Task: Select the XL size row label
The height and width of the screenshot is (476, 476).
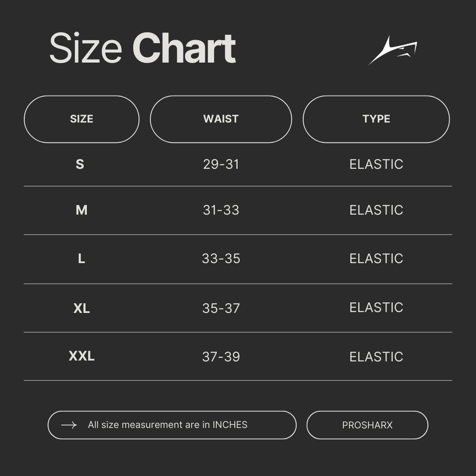Action: coord(82,308)
